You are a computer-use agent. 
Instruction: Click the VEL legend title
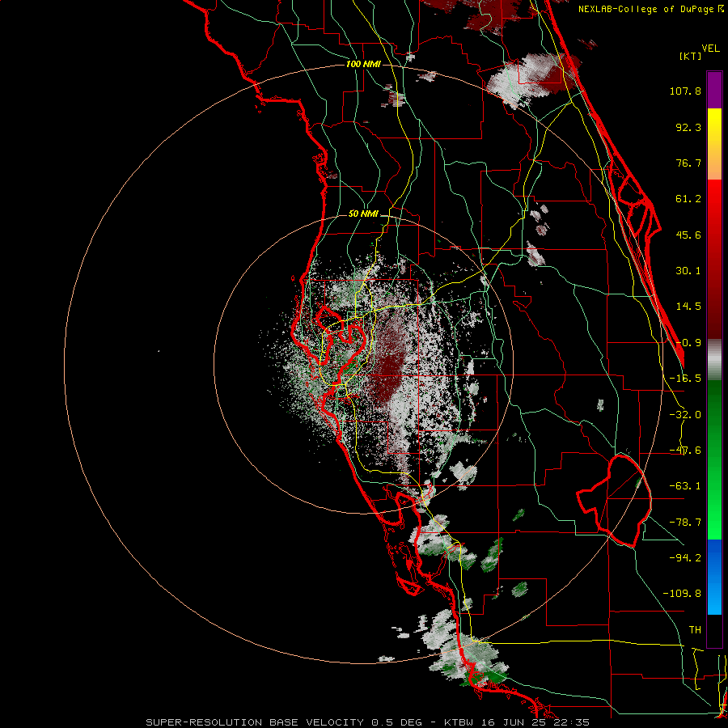pos(711,49)
